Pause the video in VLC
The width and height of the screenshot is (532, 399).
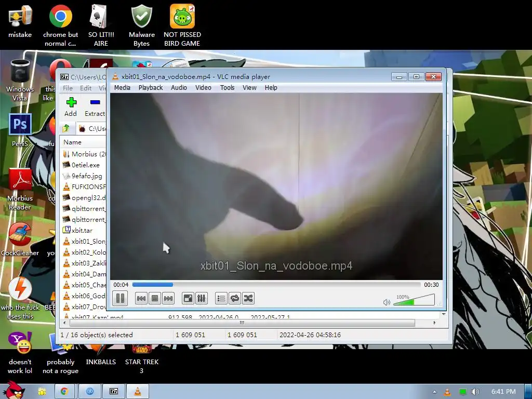tap(120, 298)
